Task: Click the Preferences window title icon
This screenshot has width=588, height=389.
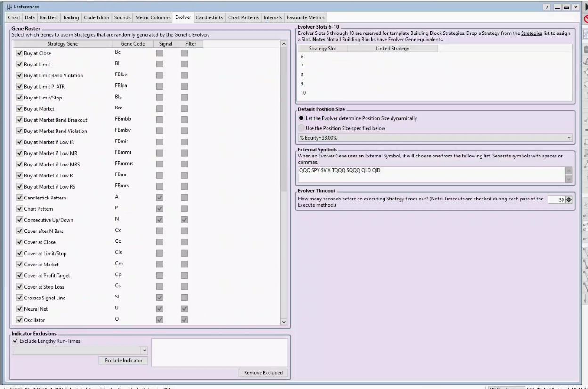Action: point(8,7)
